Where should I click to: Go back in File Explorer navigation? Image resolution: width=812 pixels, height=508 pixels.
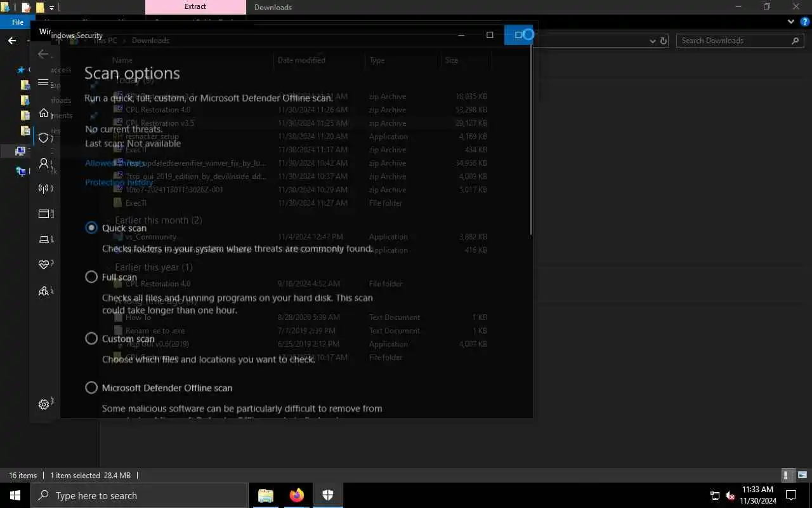coord(11,41)
